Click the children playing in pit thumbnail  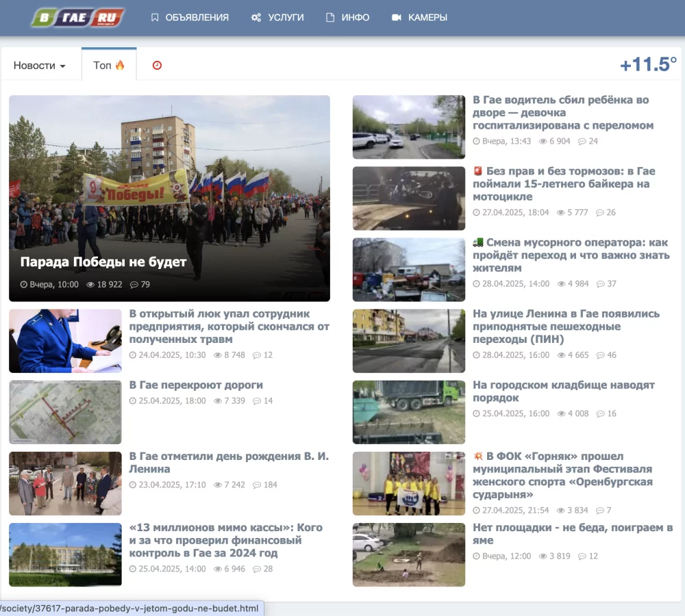click(409, 554)
